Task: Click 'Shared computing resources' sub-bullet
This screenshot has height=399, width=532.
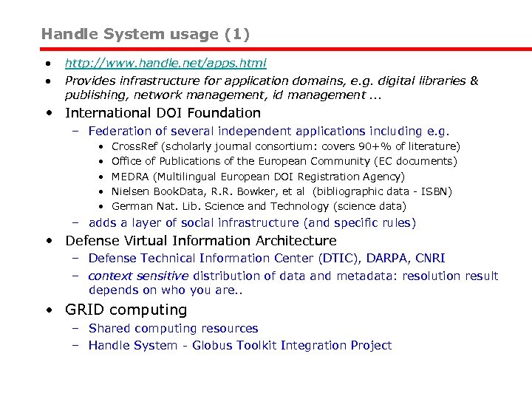Action: (173, 328)
